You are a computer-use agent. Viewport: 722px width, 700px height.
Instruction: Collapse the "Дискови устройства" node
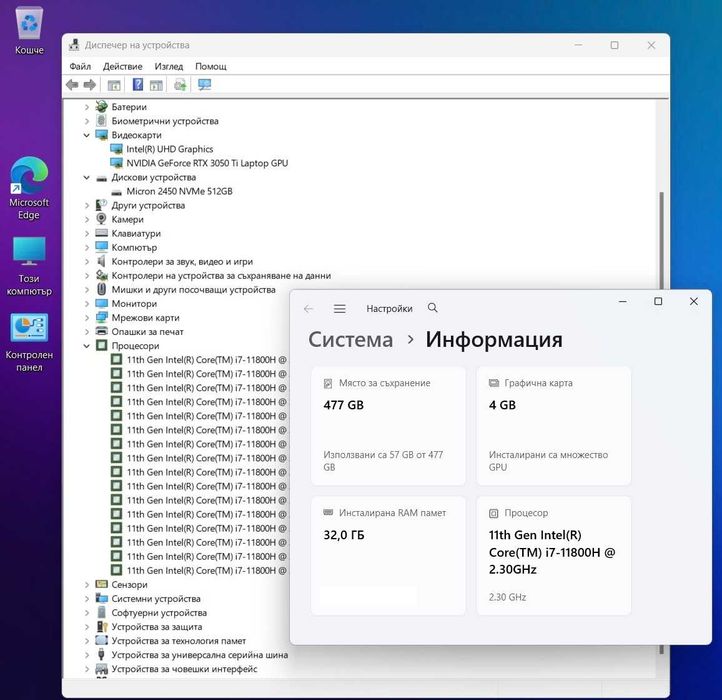87,177
